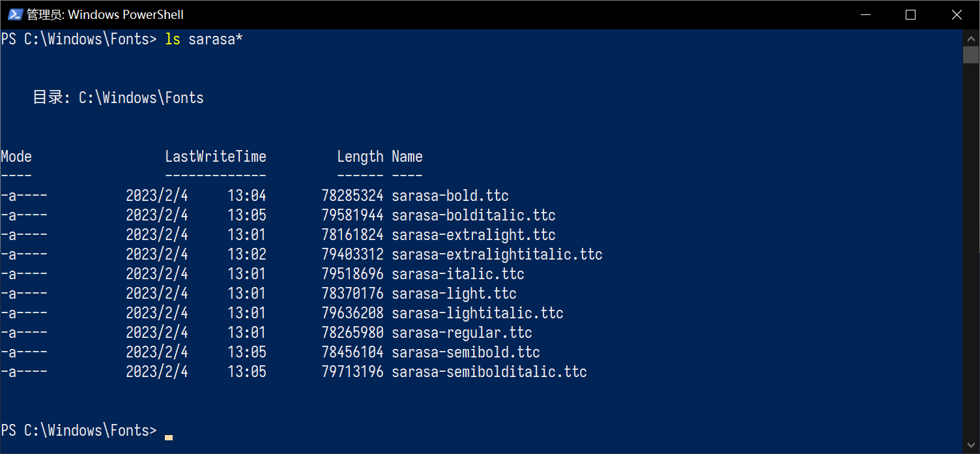Click the scrollbar thumb near the top
Viewport: 980px width, 454px height.
[x=971, y=55]
